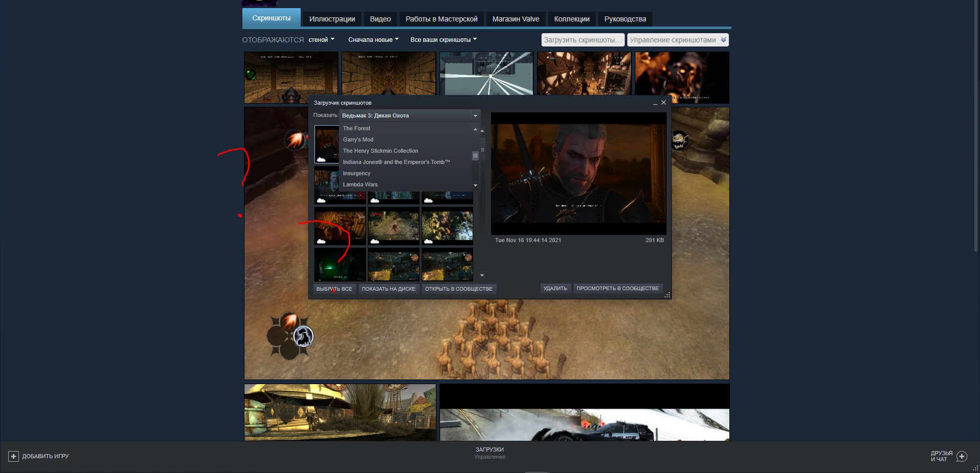Screen dimensions: 980x473
Task: Expand the 'стеной' display mode dropdown
Action: pyautogui.click(x=322, y=40)
